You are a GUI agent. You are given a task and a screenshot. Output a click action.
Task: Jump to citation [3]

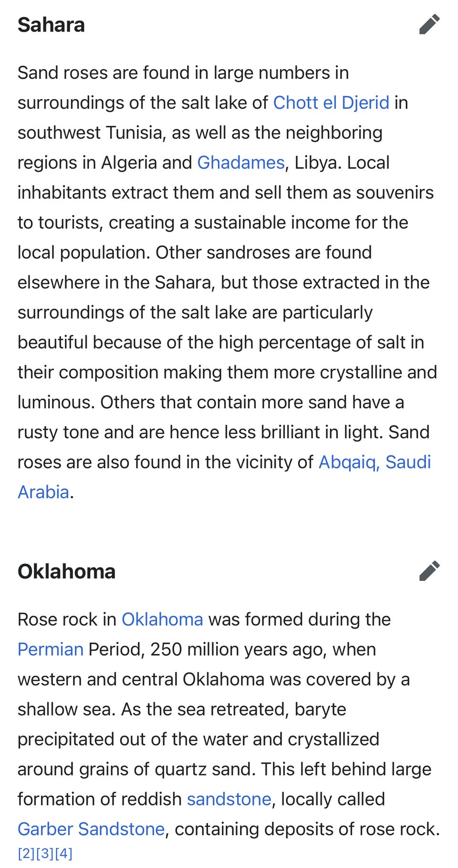pos(45,853)
